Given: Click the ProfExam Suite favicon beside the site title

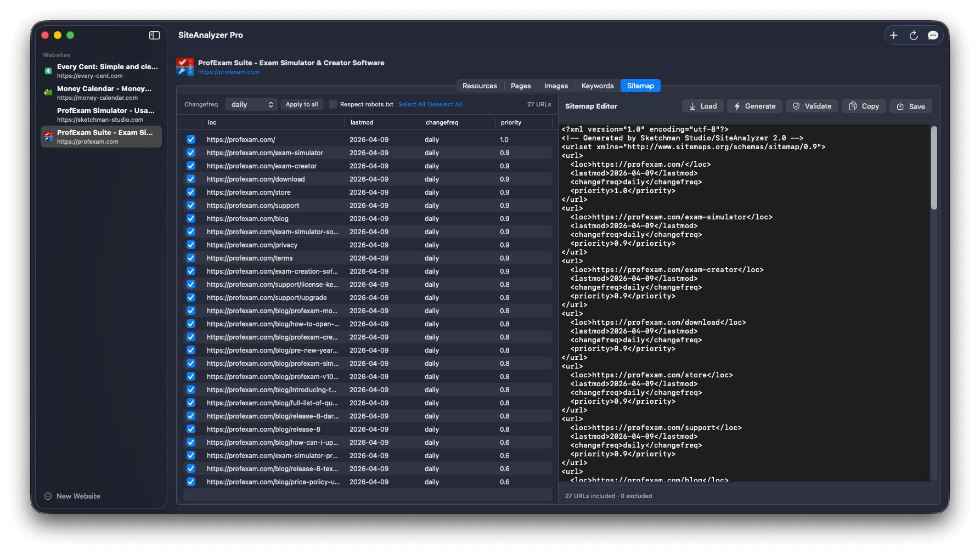Looking at the screenshot, I should (185, 66).
